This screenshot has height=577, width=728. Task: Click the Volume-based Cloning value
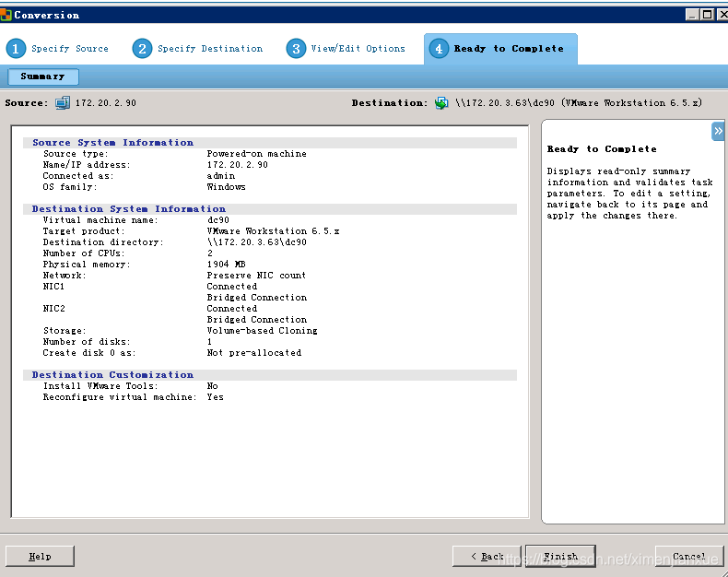coord(263,331)
